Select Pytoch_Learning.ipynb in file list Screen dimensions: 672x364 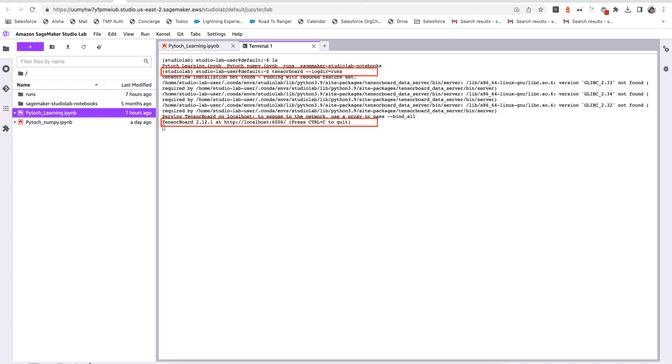click(84, 113)
